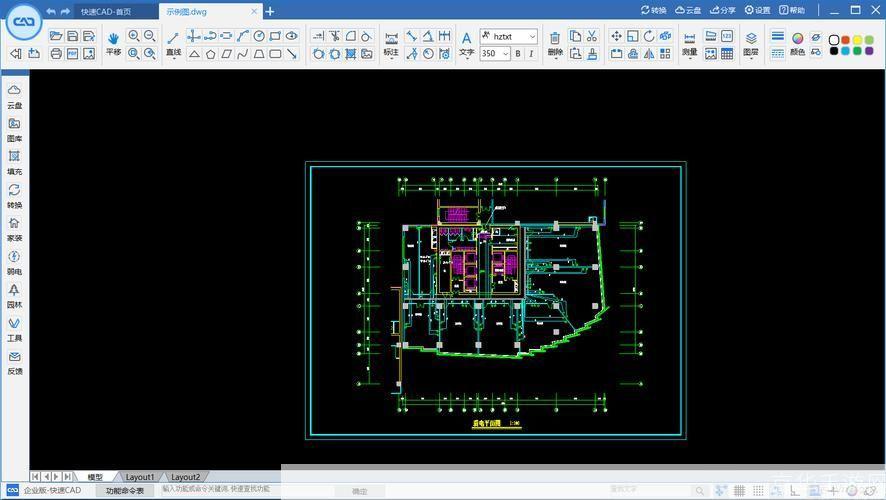
Task: Open the Home Decor (家装) sidebar item
Action: coord(14,229)
